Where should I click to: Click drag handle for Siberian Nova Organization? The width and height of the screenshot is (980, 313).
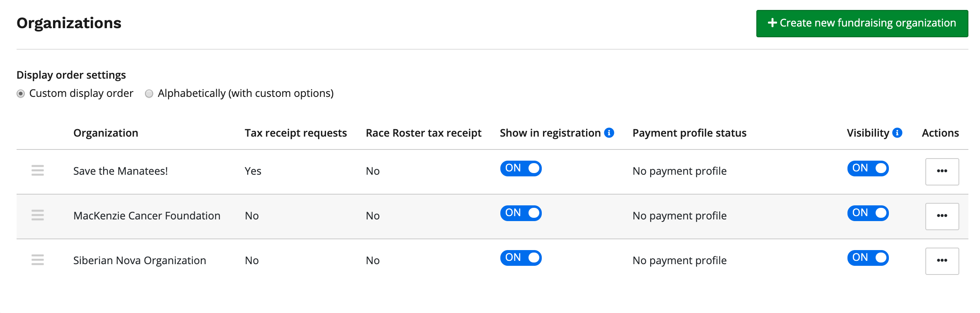point(38,260)
